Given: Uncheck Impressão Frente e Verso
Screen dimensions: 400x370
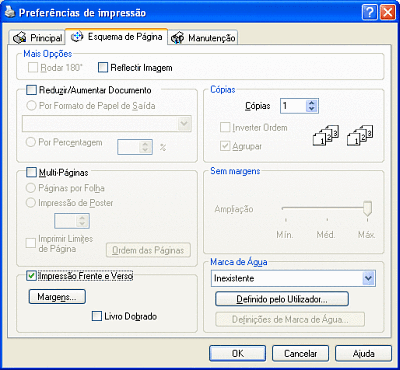Looking at the screenshot, I should 31,276.
